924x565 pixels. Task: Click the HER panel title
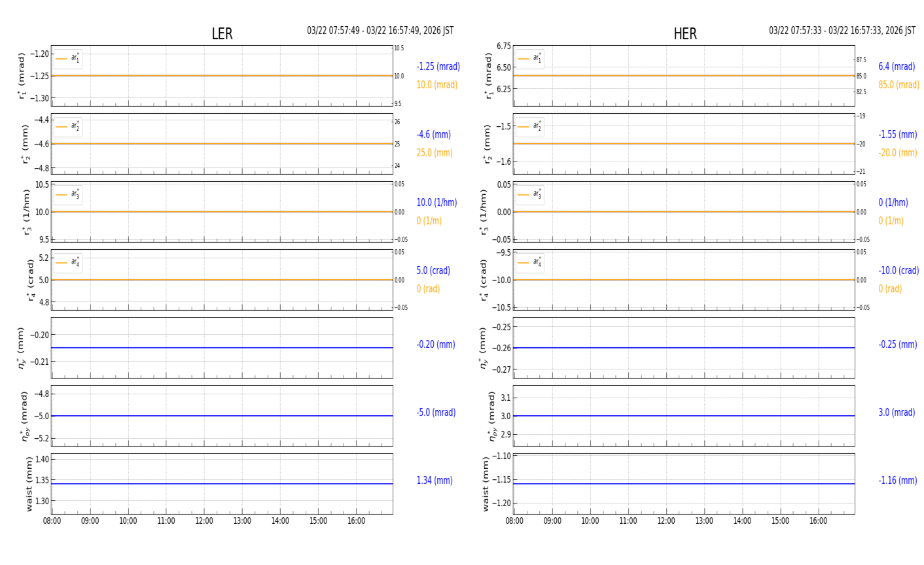click(685, 34)
